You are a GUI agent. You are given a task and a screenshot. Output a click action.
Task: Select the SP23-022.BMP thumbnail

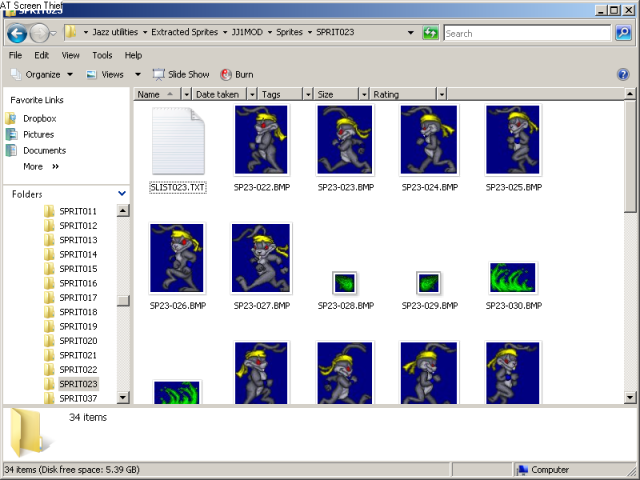262,140
